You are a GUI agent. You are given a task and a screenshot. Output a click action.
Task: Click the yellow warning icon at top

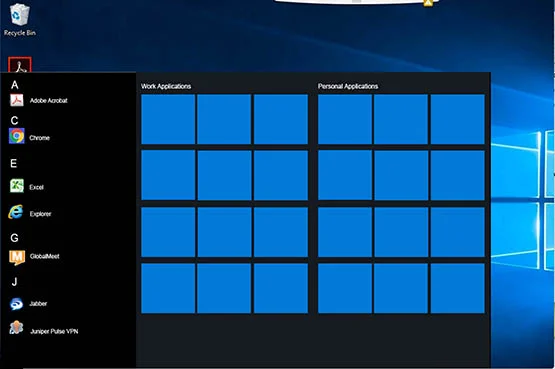(x=428, y=3)
